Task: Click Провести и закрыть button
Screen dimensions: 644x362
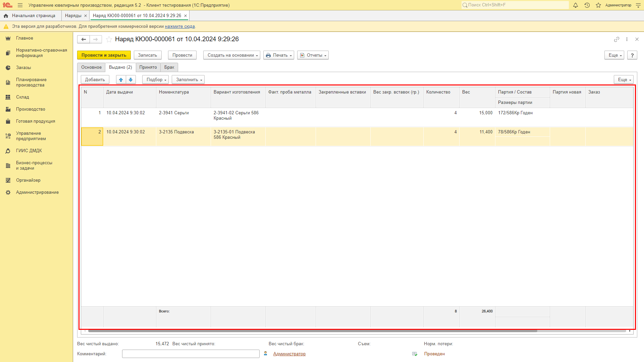Action: [104, 55]
